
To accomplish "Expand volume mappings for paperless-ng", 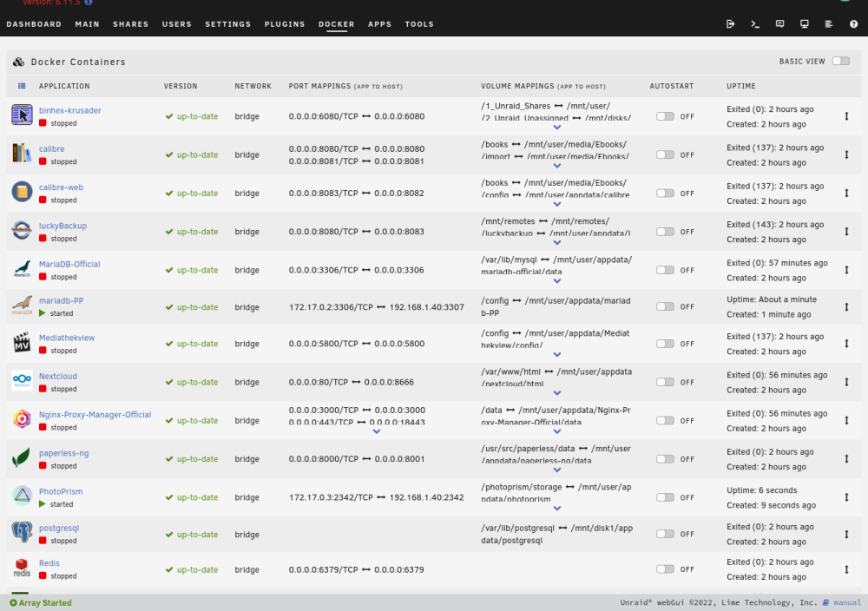I will pyautogui.click(x=557, y=470).
